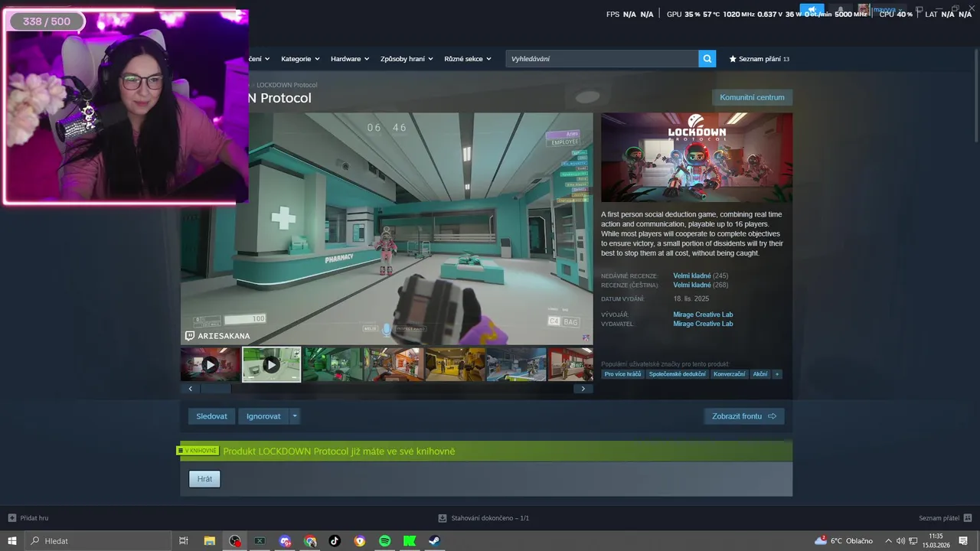The width and height of the screenshot is (980, 551).
Task: Play the first red trailer video thumbnail
Action: tap(210, 364)
